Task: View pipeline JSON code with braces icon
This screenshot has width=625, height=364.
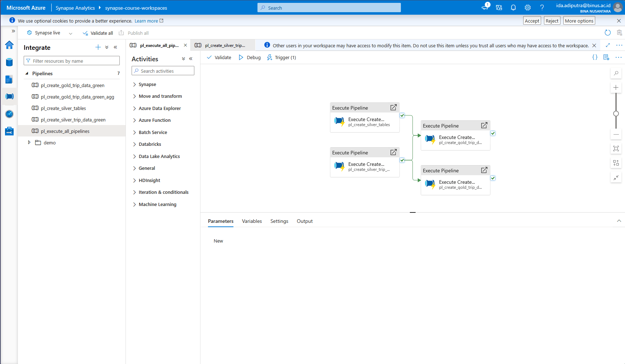Action: coord(595,57)
